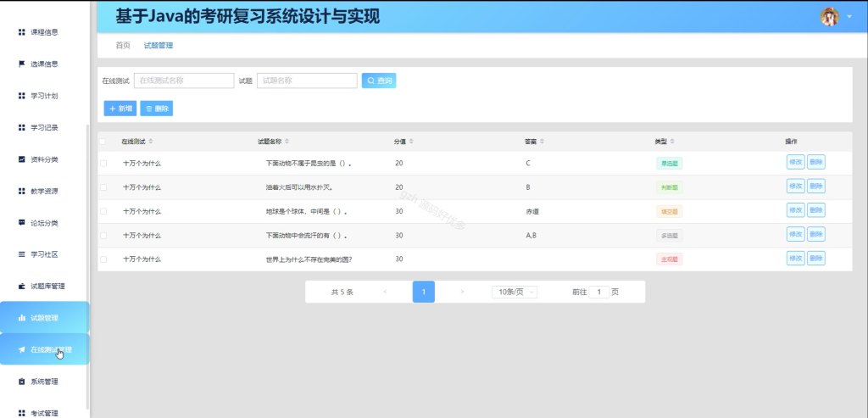Click the 删除 batch delete button above table
Image resolution: width=868 pixels, height=418 pixels.
tap(157, 109)
